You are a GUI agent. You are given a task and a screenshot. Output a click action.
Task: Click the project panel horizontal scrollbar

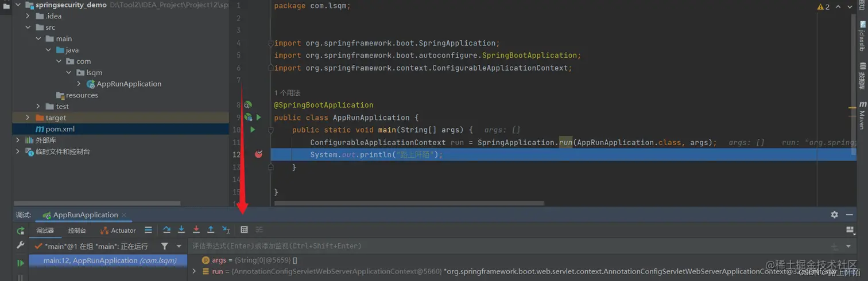pos(98,203)
